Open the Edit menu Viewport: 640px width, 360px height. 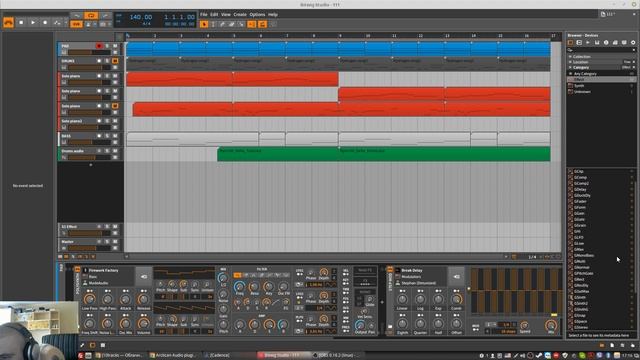214,14
